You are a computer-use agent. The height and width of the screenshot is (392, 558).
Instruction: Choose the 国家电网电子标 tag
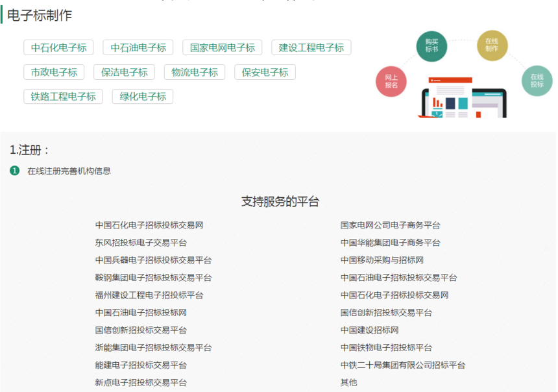click(x=223, y=47)
